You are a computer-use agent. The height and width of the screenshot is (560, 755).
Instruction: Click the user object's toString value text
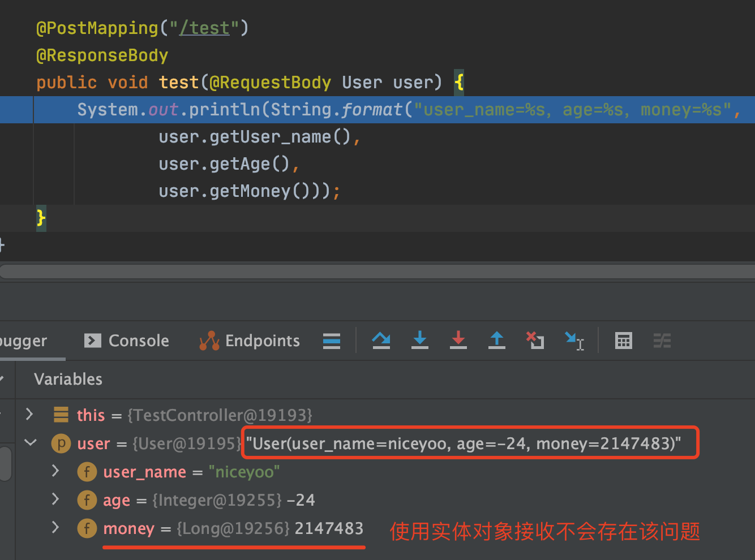click(464, 443)
